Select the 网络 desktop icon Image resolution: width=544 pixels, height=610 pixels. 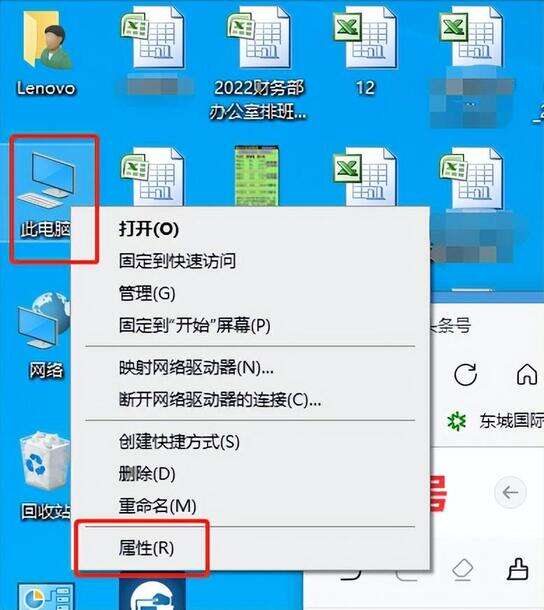pyautogui.click(x=45, y=337)
